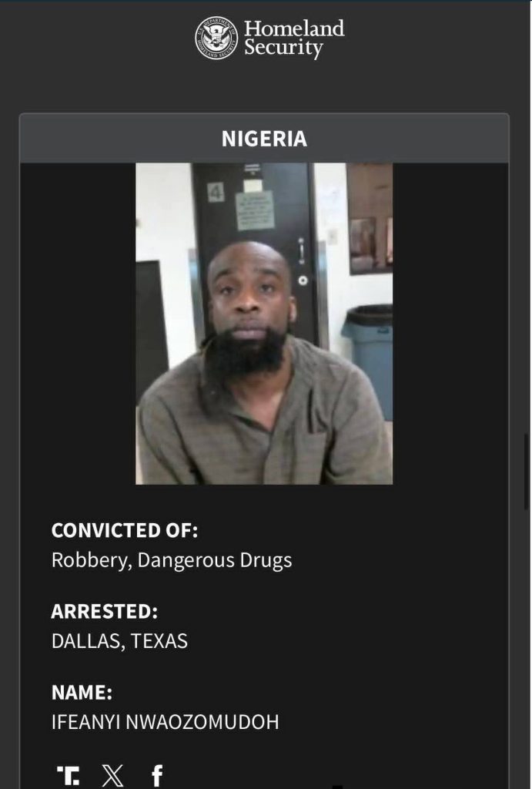Click the Department of Homeland Security seal

216,38
